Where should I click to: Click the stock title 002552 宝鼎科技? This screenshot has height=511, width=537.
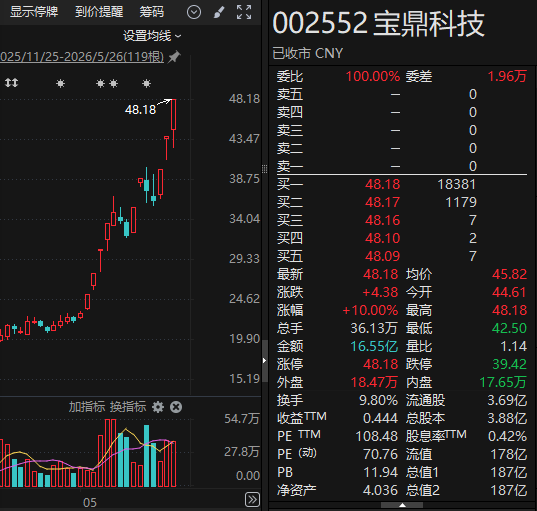tap(378, 23)
